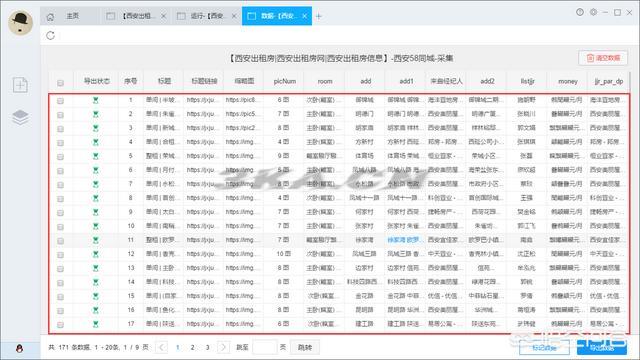Click export status icon for row 12
Screen dimensions: 640x360
coord(96,254)
